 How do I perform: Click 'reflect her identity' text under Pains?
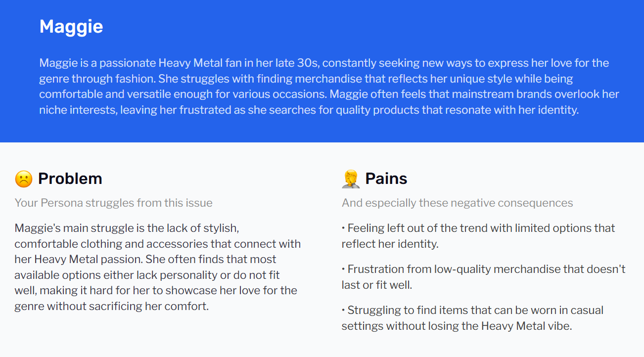tap(390, 244)
